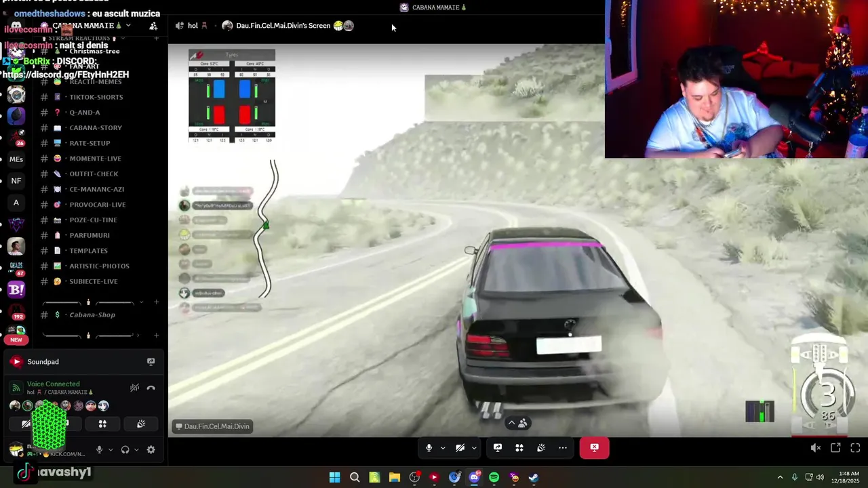The width and height of the screenshot is (868, 488).
Task: Select the B! server icon
Action: click(16, 290)
